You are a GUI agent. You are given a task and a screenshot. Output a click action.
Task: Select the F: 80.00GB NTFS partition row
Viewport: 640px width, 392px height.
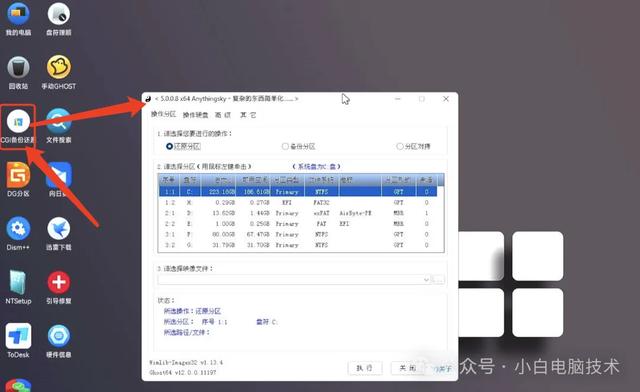click(x=298, y=234)
